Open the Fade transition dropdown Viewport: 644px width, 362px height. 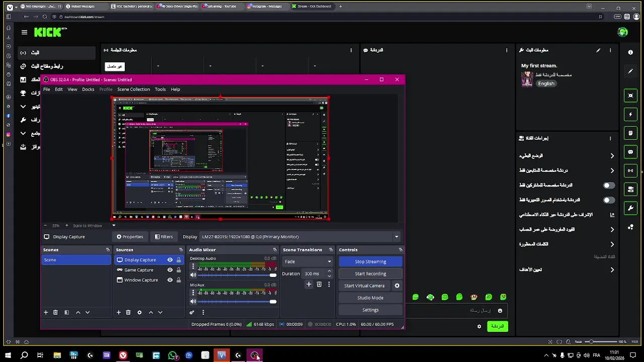(x=308, y=261)
